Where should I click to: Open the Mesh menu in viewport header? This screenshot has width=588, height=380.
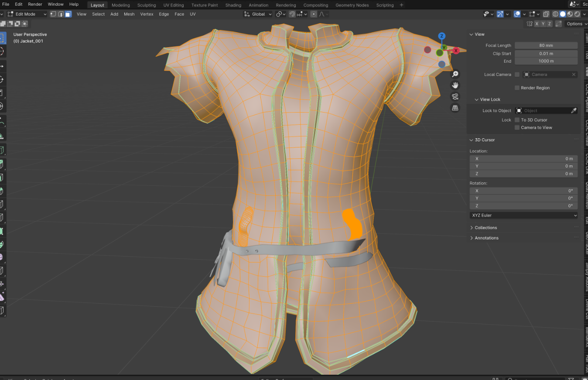pyautogui.click(x=129, y=14)
